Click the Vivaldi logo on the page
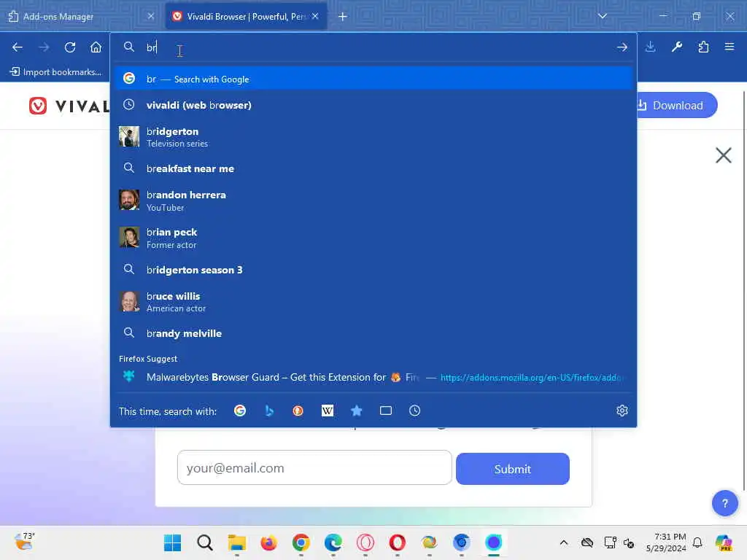The image size is (747, 560). 69,106
